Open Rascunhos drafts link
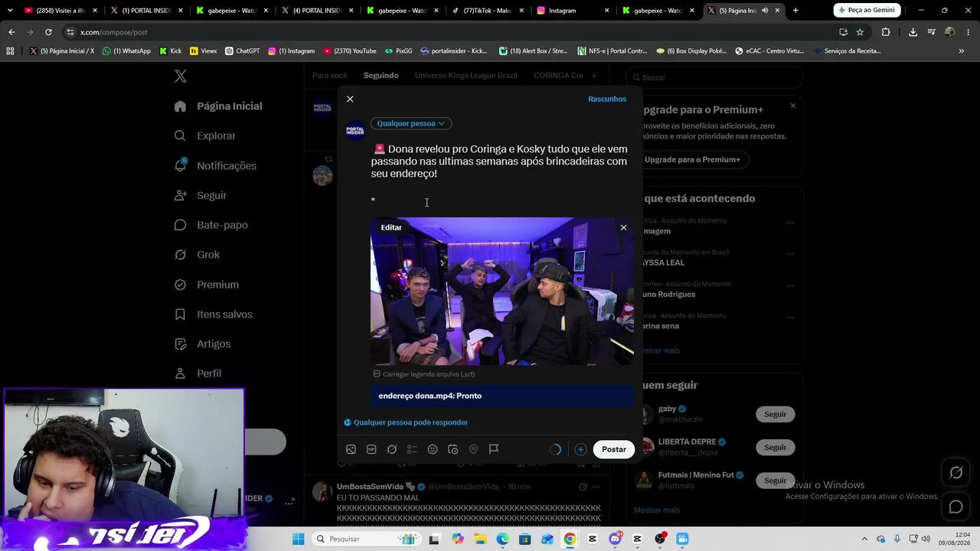Viewport: 980px width, 551px height. [x=607, y=99]
